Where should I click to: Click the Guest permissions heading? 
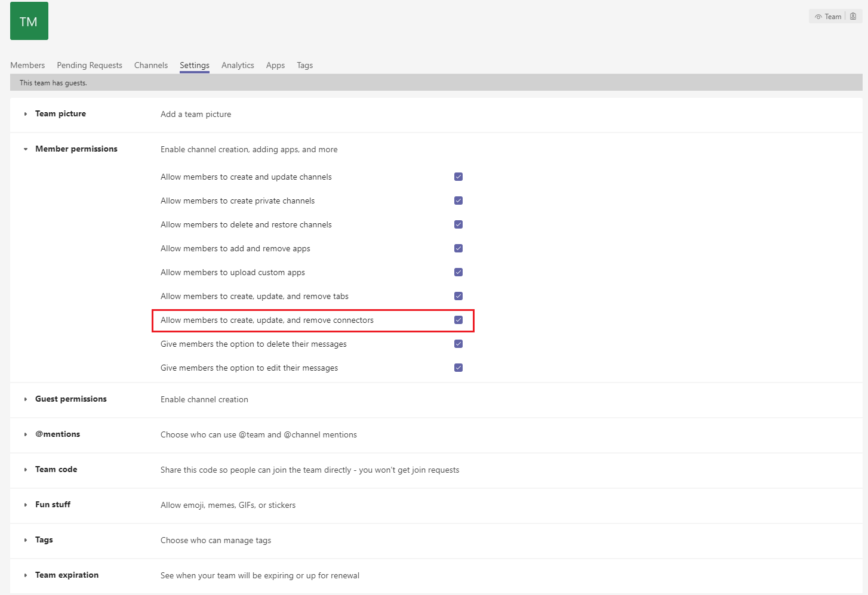71,399
